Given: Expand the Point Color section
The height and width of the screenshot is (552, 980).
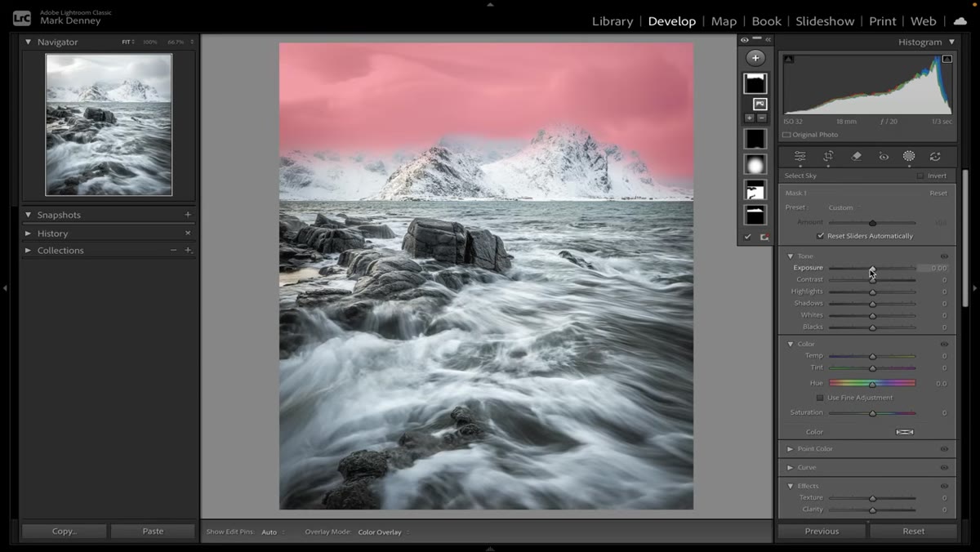Looking at the screenshot, I should click(790, 449).
